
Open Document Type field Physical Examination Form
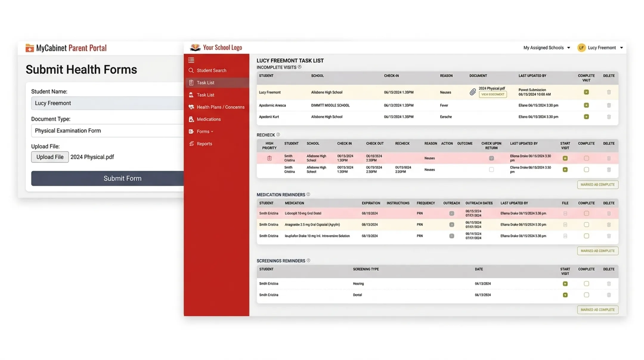pyautogui.click(x=108, y=131)
